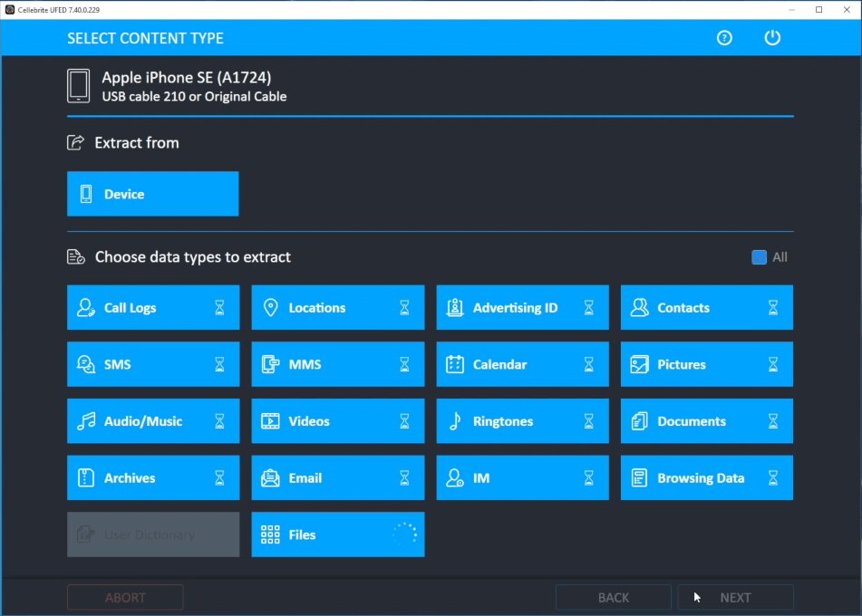862x616 pixels.
Task: Toggle the SMS data type tile
Action: tap(153, 364)
